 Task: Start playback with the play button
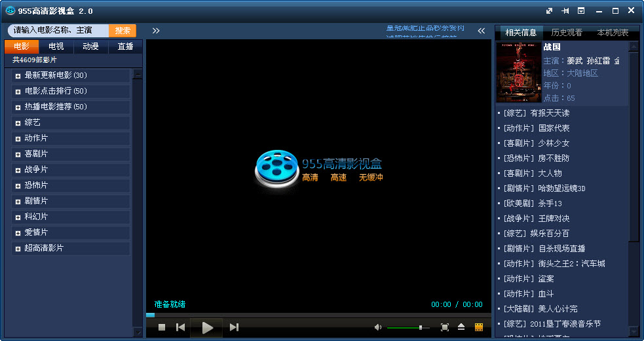[x=208, y=327]
